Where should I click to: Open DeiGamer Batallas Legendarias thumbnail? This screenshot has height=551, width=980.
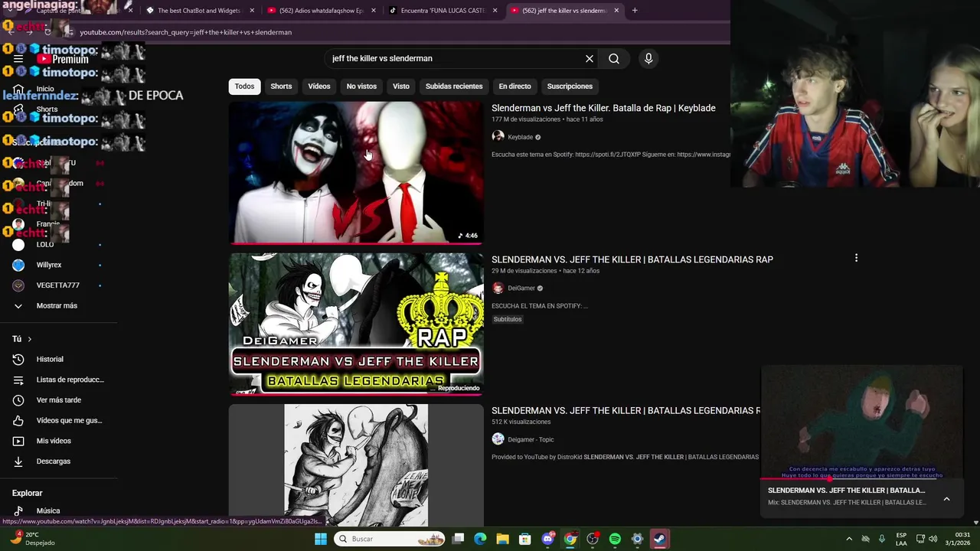pos(356,324)
